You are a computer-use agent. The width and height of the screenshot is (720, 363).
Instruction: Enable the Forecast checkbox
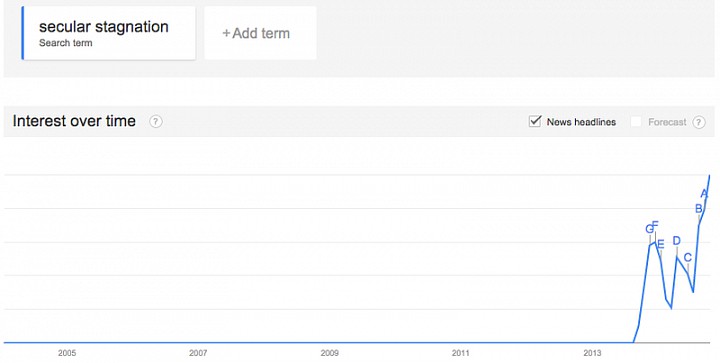(x=636, y=122)
